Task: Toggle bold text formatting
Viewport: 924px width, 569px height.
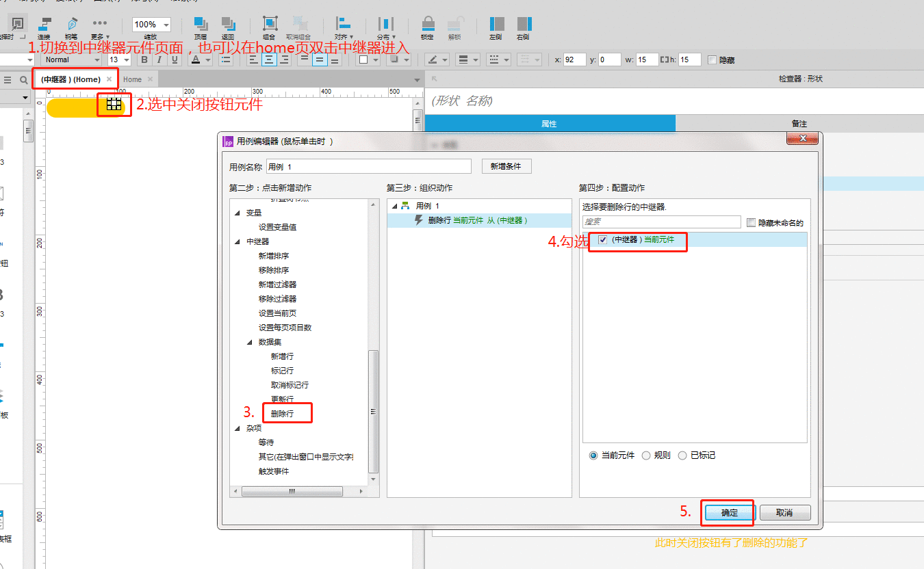Action: pyautogui.click(x=144, y=59)
